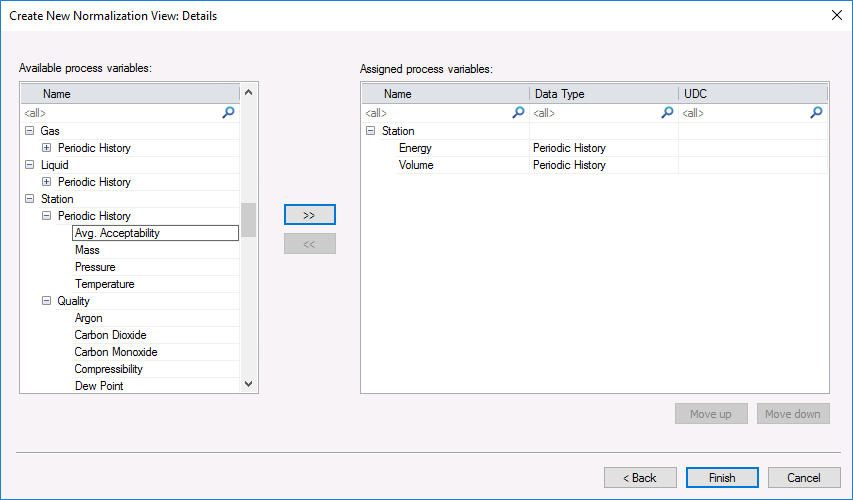Cancel the normalization view wizard
The width and height of the screenshot is (853, 500).
point(804,478)
